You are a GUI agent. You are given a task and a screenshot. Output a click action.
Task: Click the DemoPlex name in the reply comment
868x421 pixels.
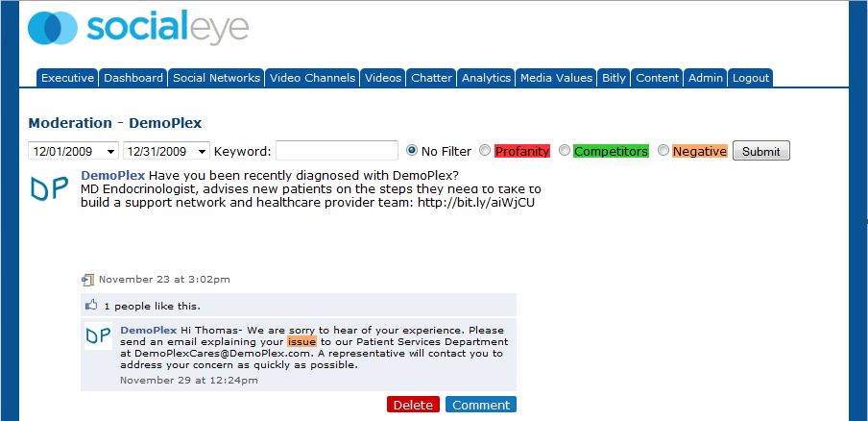click(x=149, y=330)
